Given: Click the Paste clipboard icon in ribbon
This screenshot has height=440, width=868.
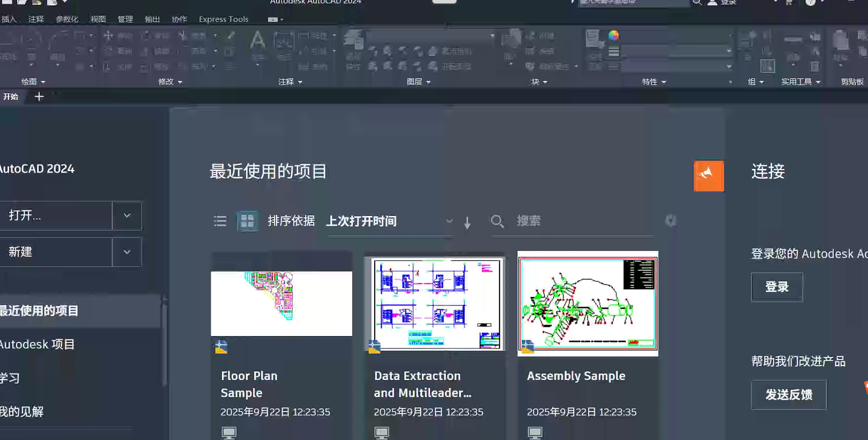Looking at the screenshot, I should click(x=840, y=42).
